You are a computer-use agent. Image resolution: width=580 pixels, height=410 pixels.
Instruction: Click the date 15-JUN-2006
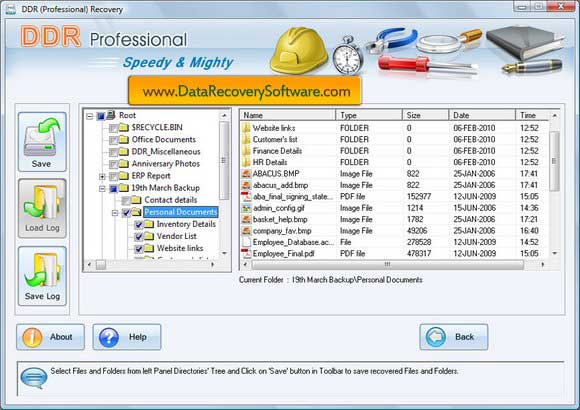click(x=475, y=208)
